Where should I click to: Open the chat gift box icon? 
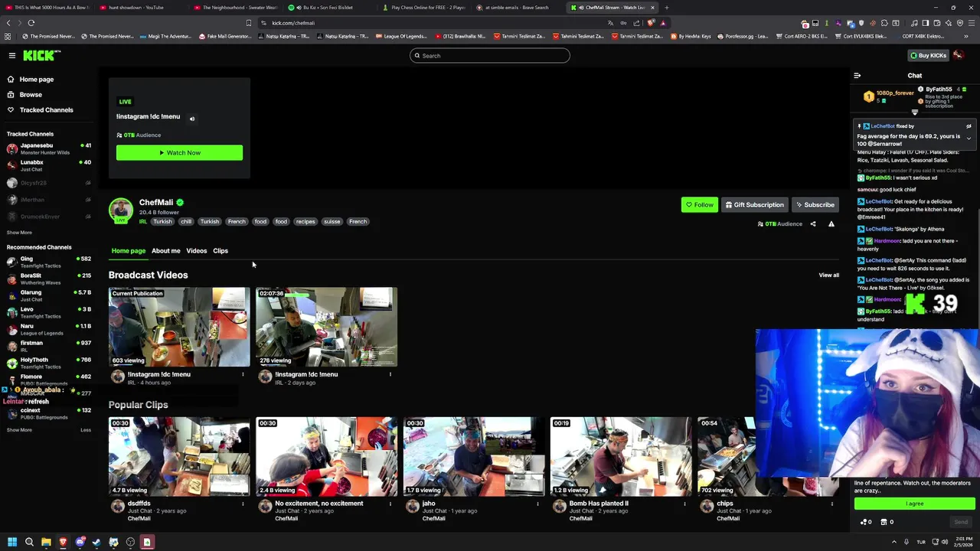(884, 522)
